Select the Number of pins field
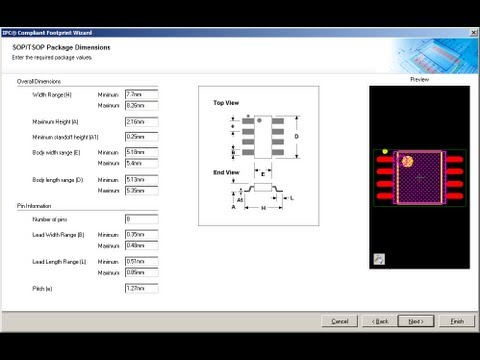 tap(142, 219)
